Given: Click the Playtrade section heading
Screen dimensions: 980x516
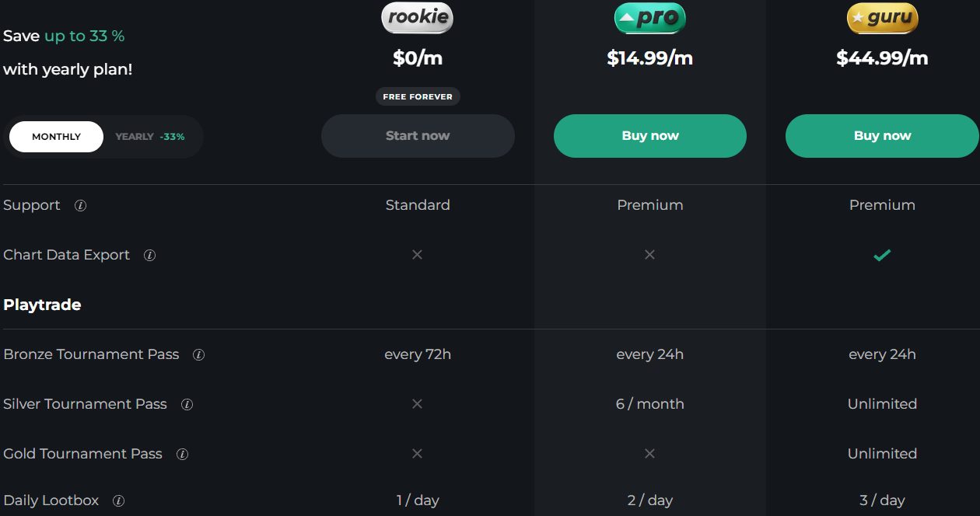Looking at the screenshot, I should tap(42, 305).
